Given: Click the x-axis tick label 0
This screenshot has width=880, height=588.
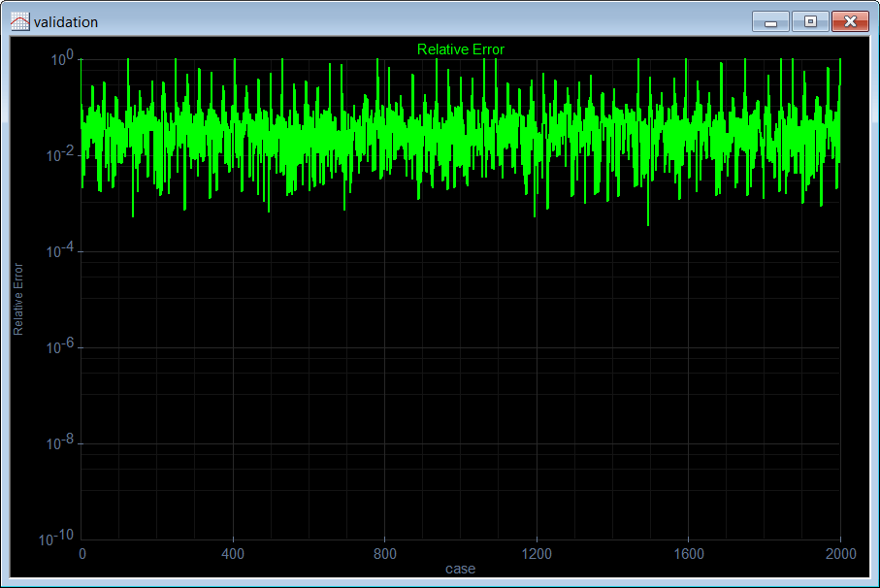Looking at the screenshot, I should pos(82,554).
